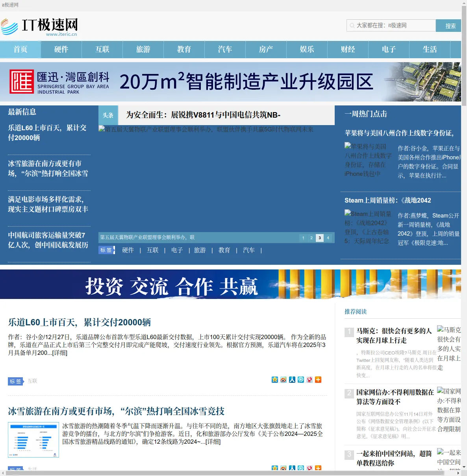This screenshot has height=476, width=467.
Task: Click the 互联 tag link below the slideshow
Action: [153, 250]
